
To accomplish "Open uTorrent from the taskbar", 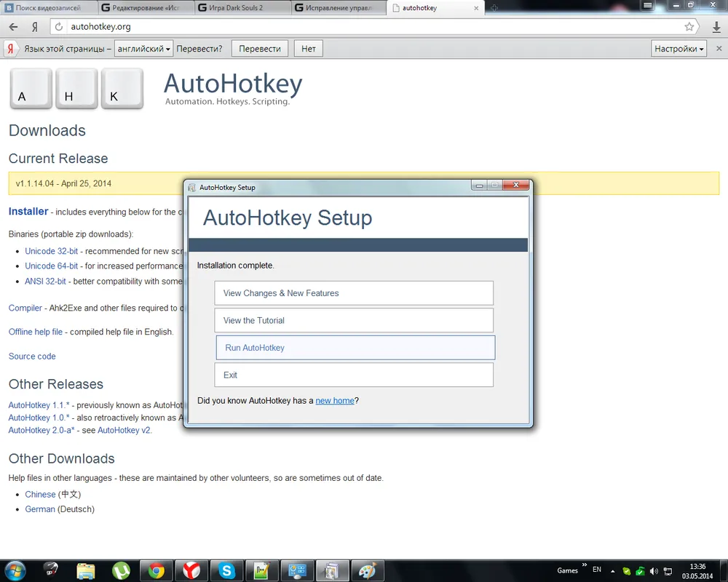I will tap(121, 570).
